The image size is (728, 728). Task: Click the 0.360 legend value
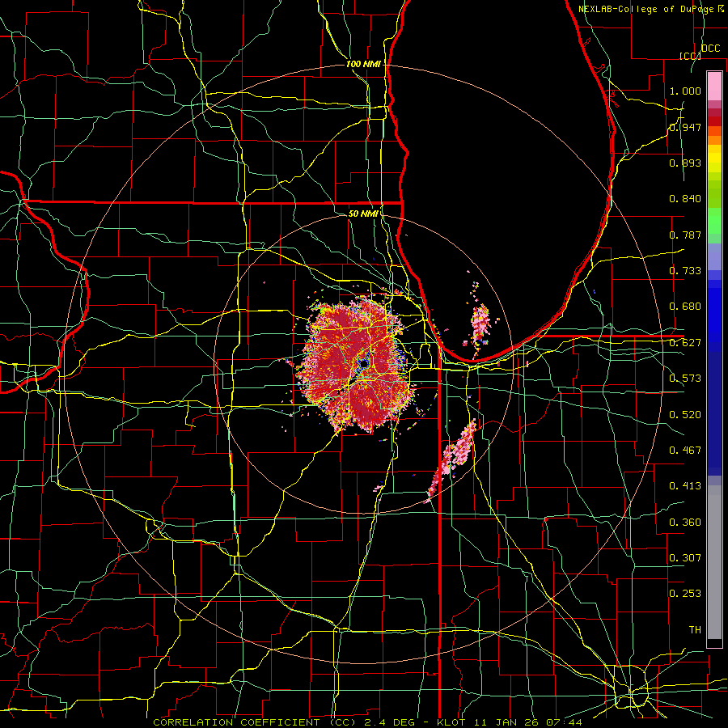(x=685, y=523)
